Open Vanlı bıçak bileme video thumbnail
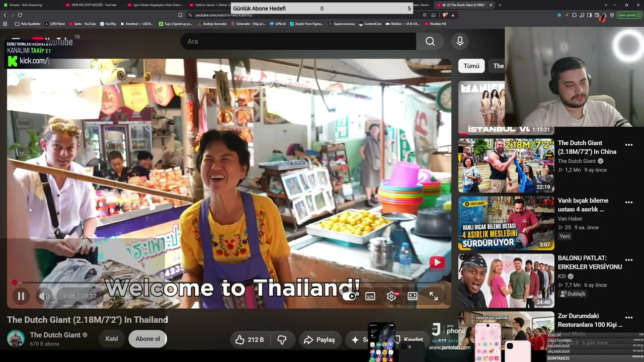 click(506, 223)
